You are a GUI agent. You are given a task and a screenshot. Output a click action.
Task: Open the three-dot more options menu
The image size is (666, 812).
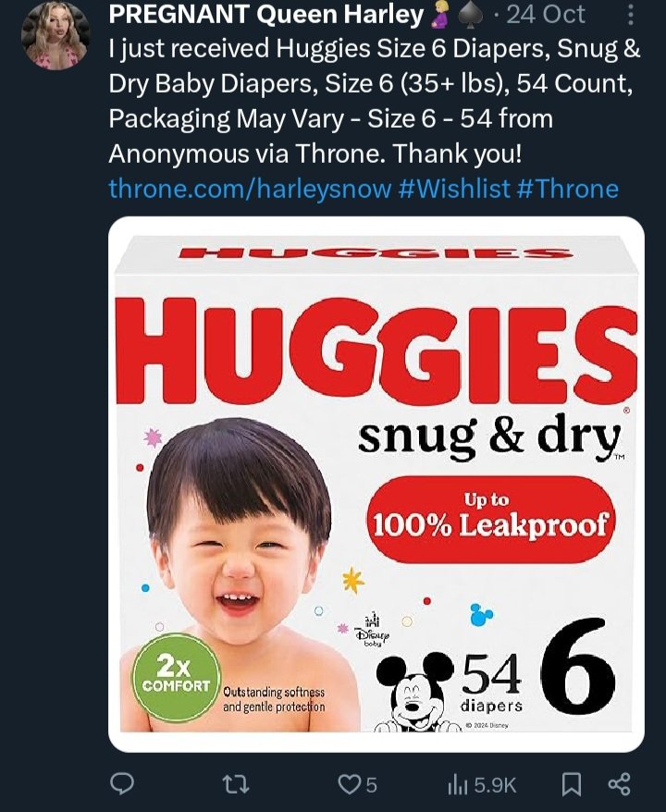tap(630, 15)
